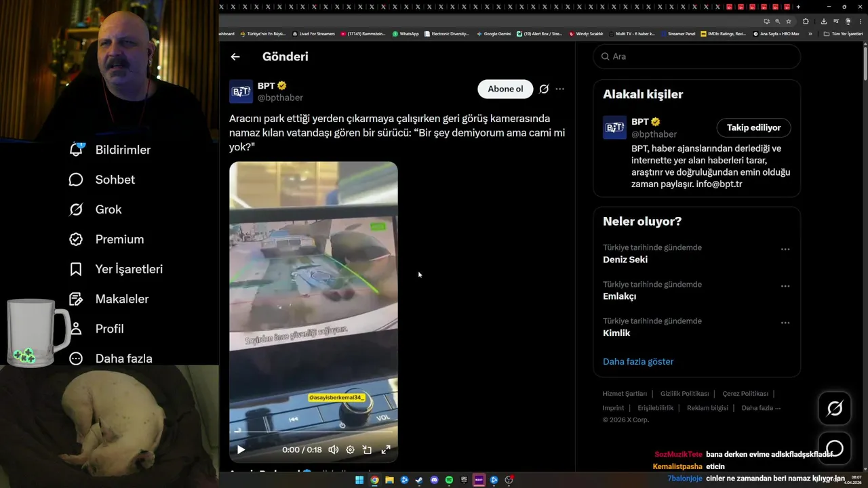Screen dimensions: 868x488
Task: Open the @bpthaber handle on the post
Action: 280,98
